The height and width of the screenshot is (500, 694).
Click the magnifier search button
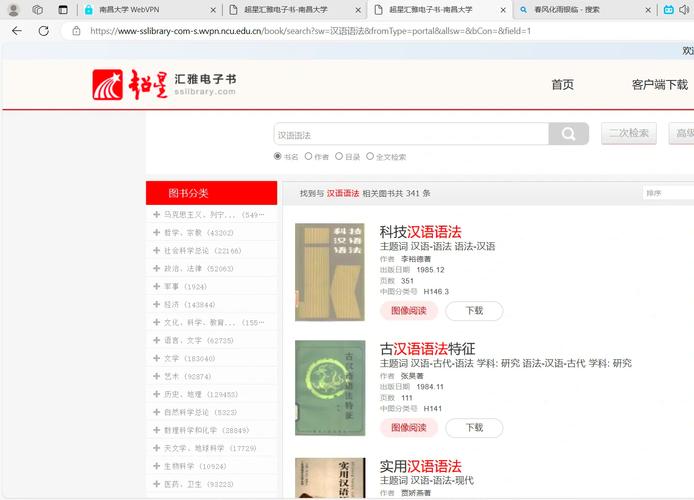[568, 134]
